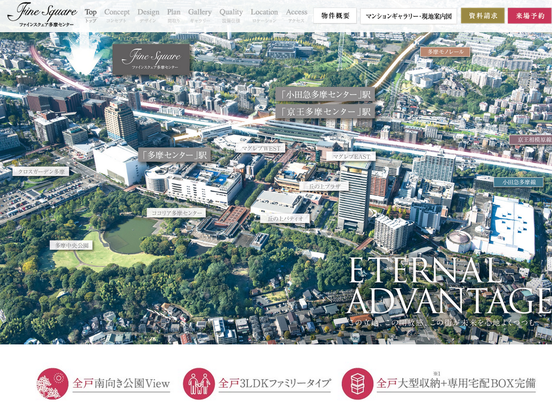Click the 全戸南向き公園View text
This screenshot has width=552, height=412.
[121, 383]
